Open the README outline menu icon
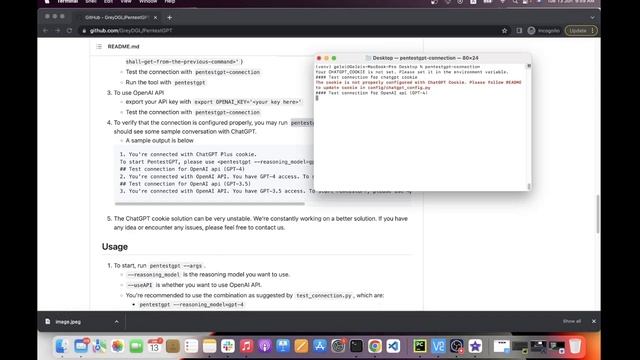 coord(99,47)
